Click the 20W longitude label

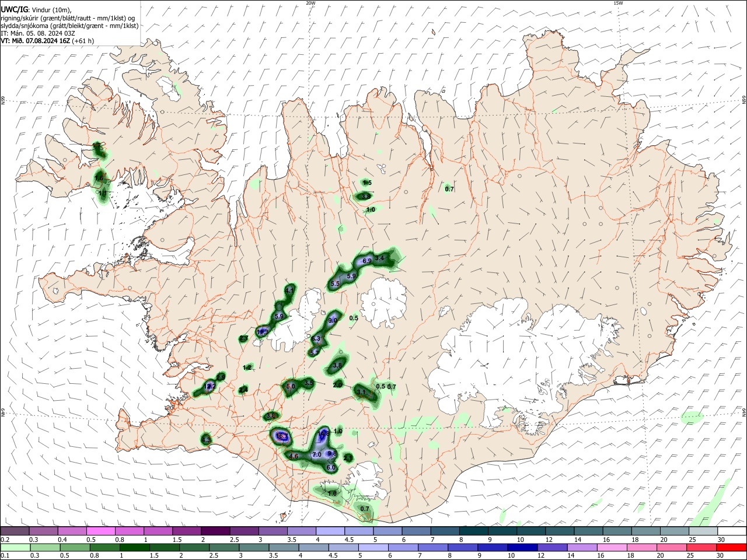coord(310,3)
